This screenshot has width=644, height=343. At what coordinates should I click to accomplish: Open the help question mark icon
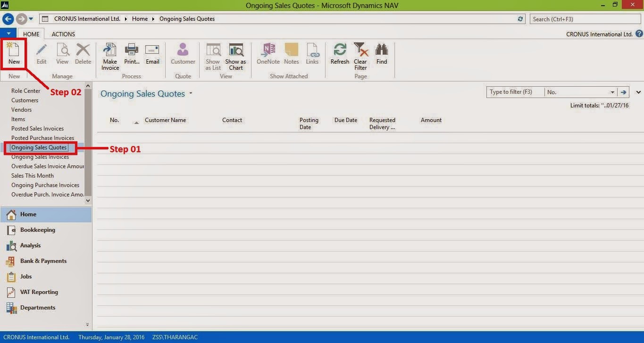[639, 34]
